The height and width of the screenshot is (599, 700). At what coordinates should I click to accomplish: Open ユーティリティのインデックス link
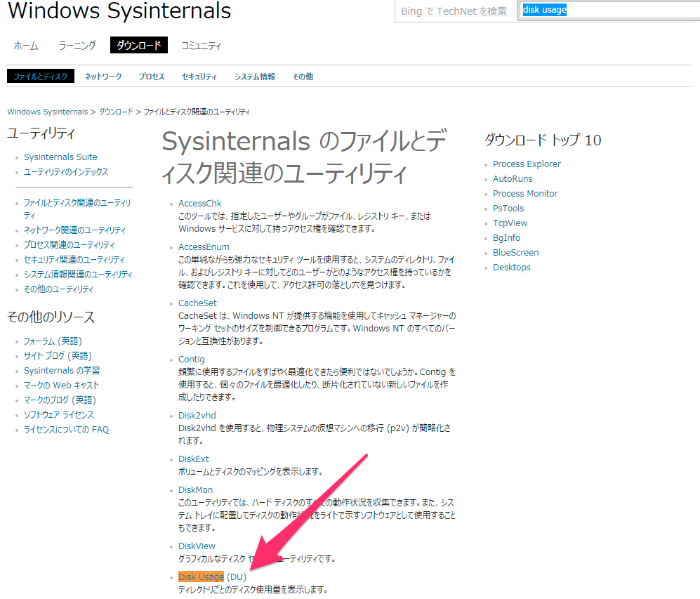(x=66, y=172)
